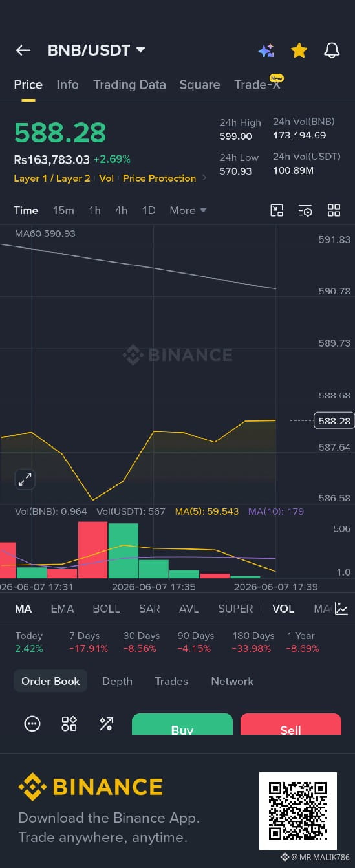Toggle the favorite star icon

[299, 50]
